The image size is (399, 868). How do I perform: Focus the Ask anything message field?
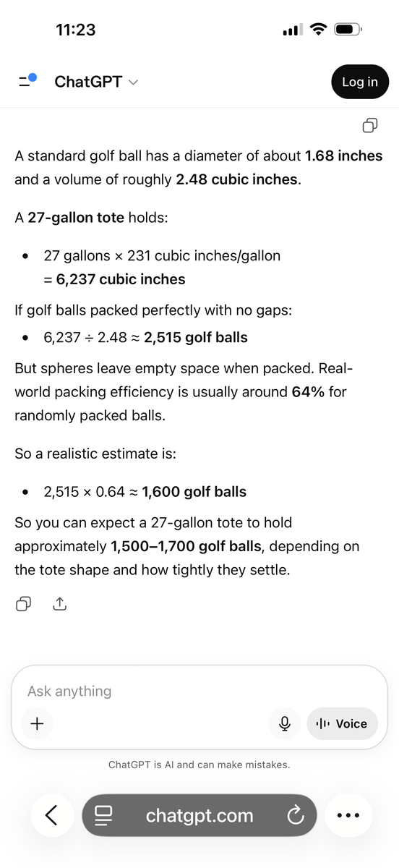(199, 692)
